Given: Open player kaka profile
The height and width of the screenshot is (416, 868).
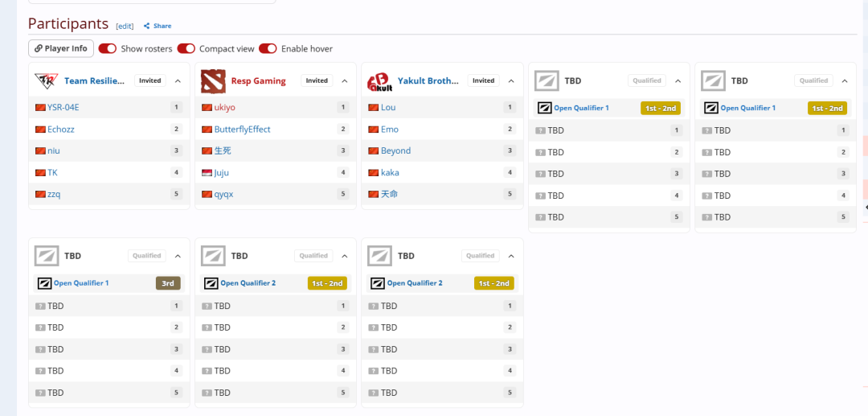Looking at the screenshot, I should (390, 173).
